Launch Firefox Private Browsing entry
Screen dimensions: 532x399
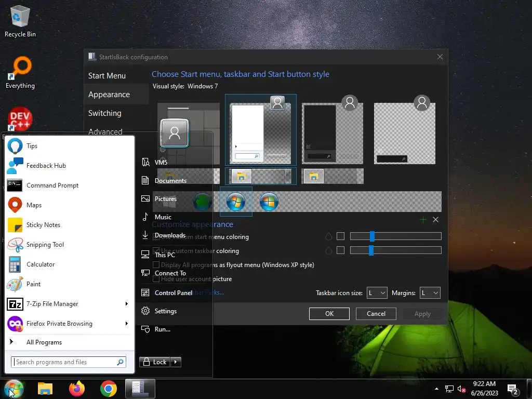pos(69,323)
